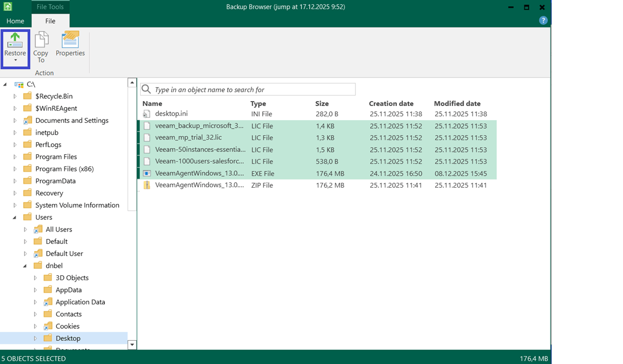Image resolution: width=623 pixels, height=364 pixels.
Task: Switch to the Home tab
Action: 15,21
